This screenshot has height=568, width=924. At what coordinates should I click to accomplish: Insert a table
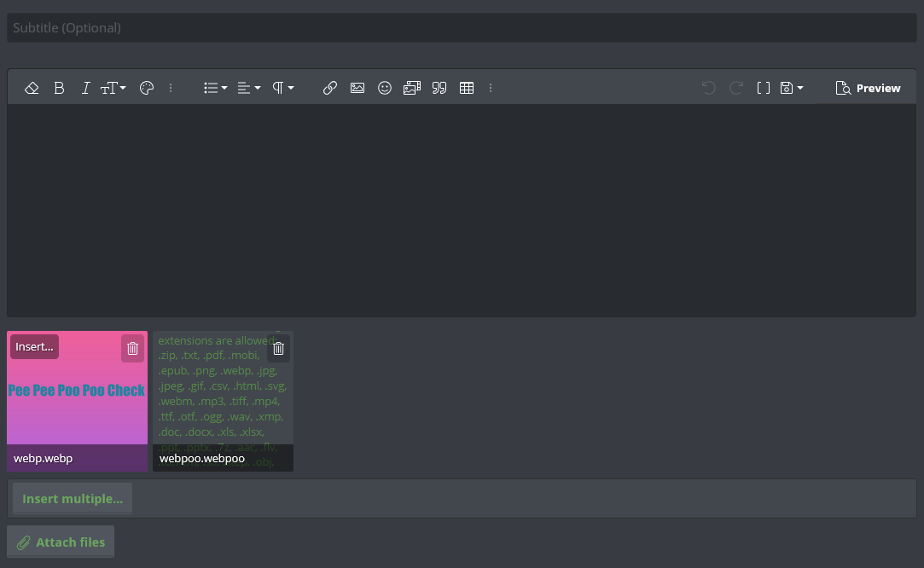coord(467,88)
